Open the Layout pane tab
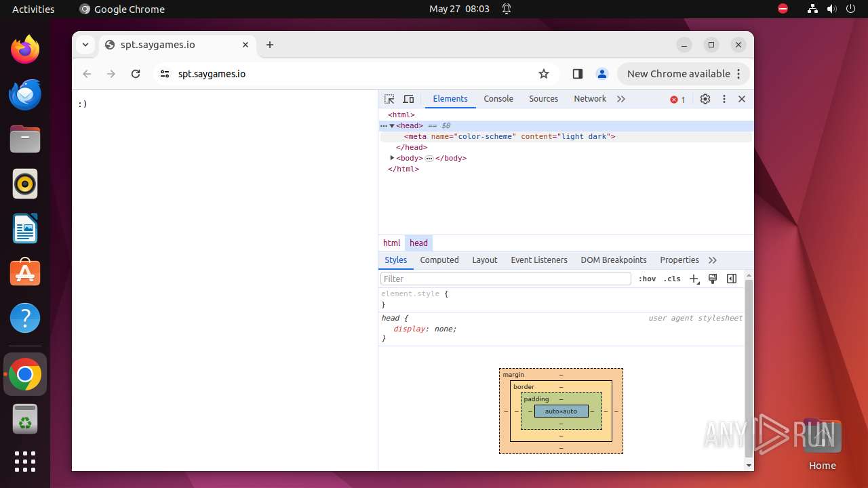The width and height of the screenshot is (868, 488). click(x=485, y=260)
